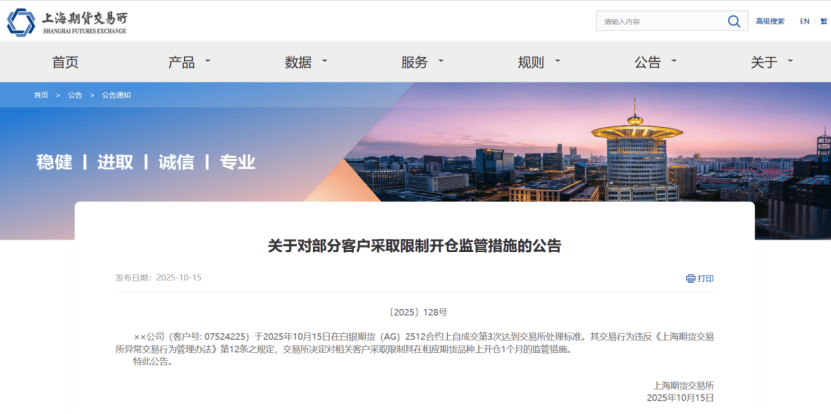Expand the 公告 dropdown arrow

674,61
